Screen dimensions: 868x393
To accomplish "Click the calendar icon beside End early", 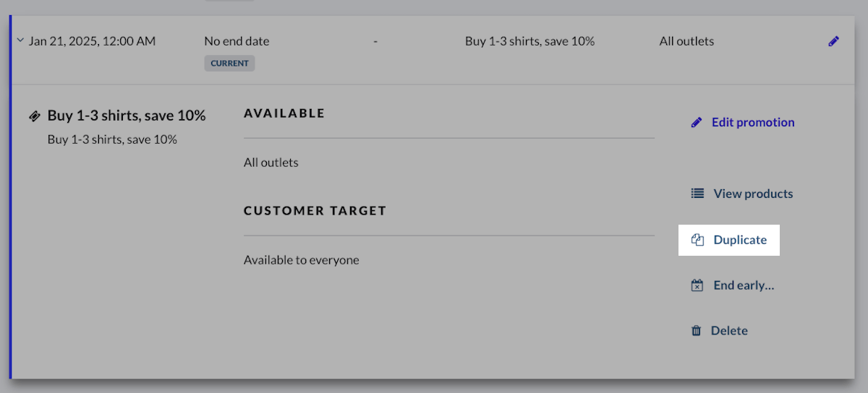I will click(x=697, y=285).
